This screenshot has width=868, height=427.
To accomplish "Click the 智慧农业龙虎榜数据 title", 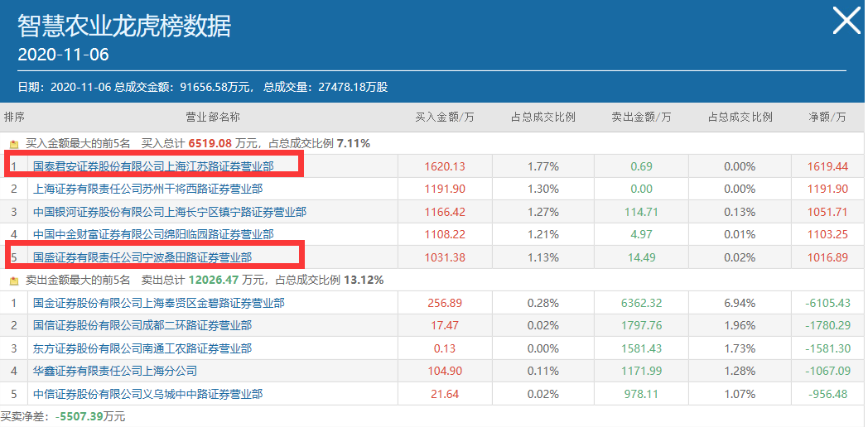I will point(124,26).
